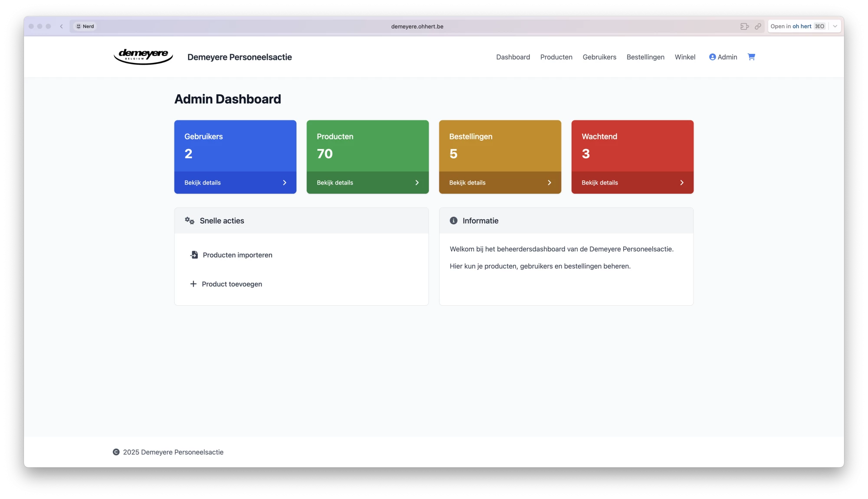Expand Producten card details chevron

[x=417, y=183]
